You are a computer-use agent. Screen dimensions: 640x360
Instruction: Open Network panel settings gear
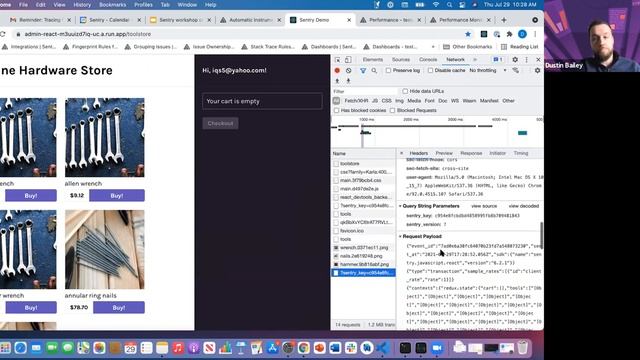point(537,71)
